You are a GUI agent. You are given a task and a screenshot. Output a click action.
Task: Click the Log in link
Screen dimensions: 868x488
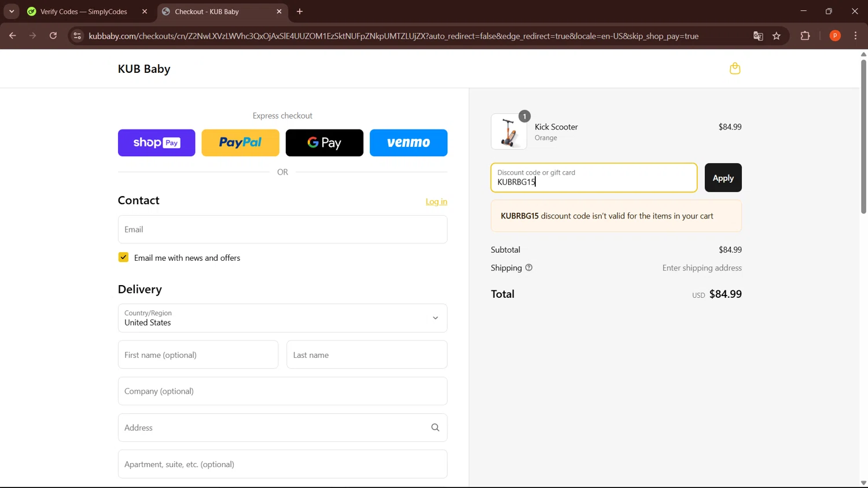click(x=436, y=201)
